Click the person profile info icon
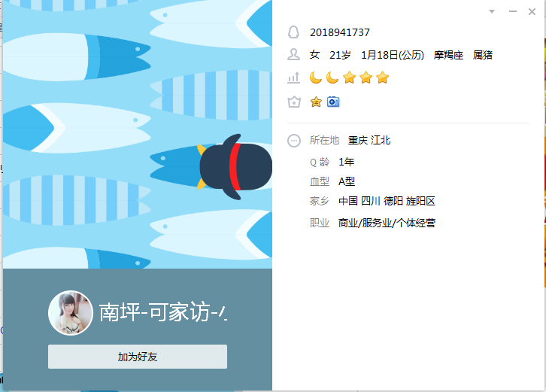Image resolution: width=546 pixels, height=392 pixels. [293, 55]
